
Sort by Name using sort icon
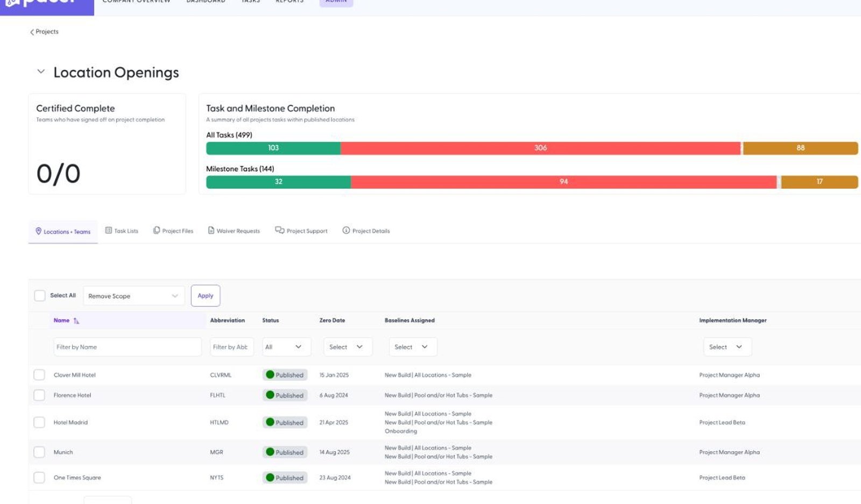pyautogui.click(x=76, y=321)
